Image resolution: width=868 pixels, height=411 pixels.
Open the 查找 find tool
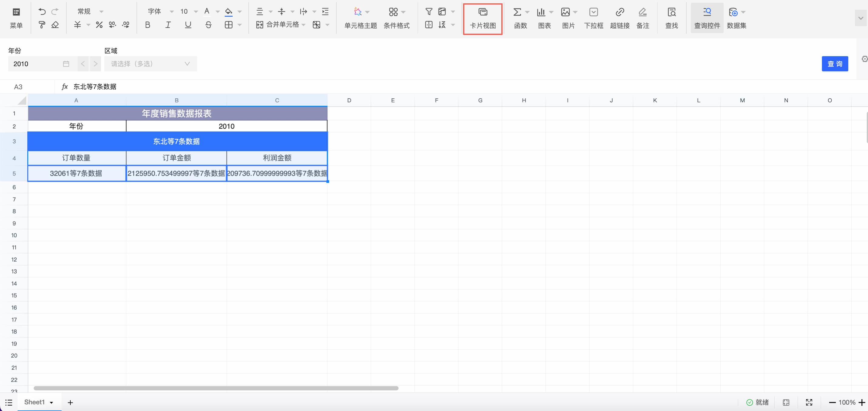671,18
